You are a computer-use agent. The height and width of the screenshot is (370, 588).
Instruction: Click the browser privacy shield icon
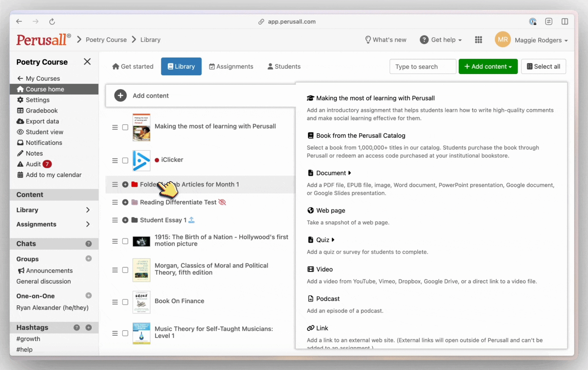pos(532,22)
